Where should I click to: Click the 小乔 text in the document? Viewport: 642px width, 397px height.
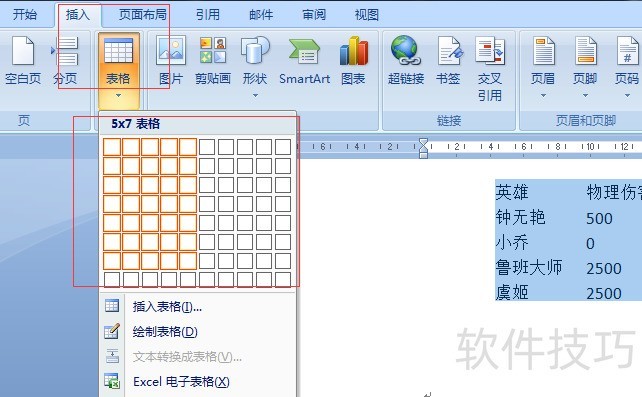click(511, 243)
